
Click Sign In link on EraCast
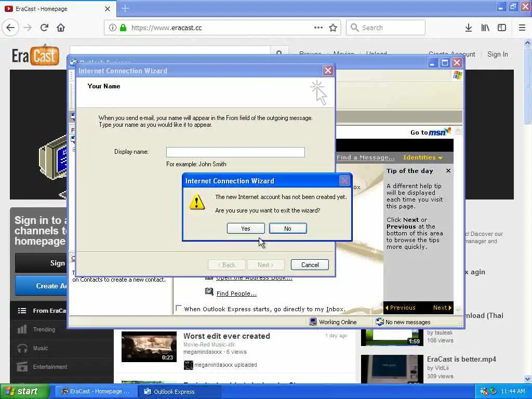[497, 54]
